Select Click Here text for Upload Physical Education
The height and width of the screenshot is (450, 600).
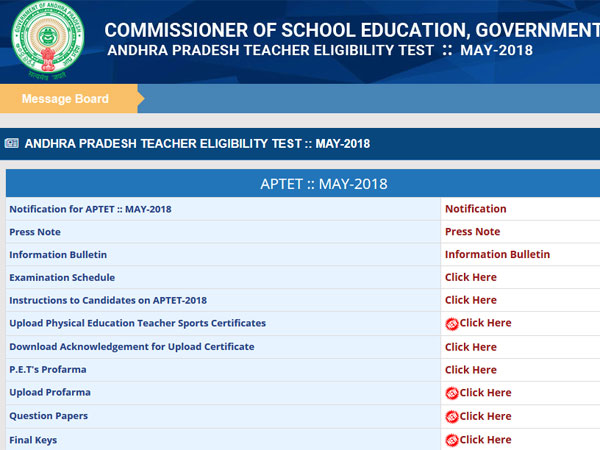click(486, 323)
